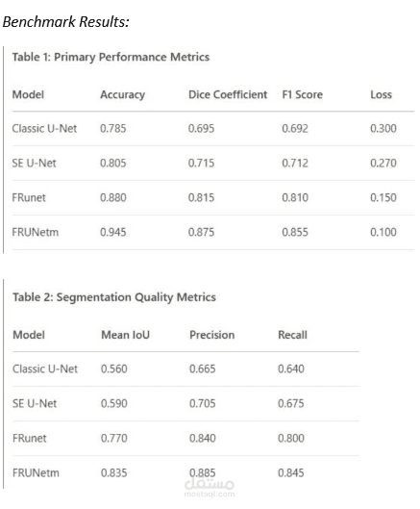Click FRUNetm accuracy value 0.945
420x509 pixels.
[x=112, y=232]
